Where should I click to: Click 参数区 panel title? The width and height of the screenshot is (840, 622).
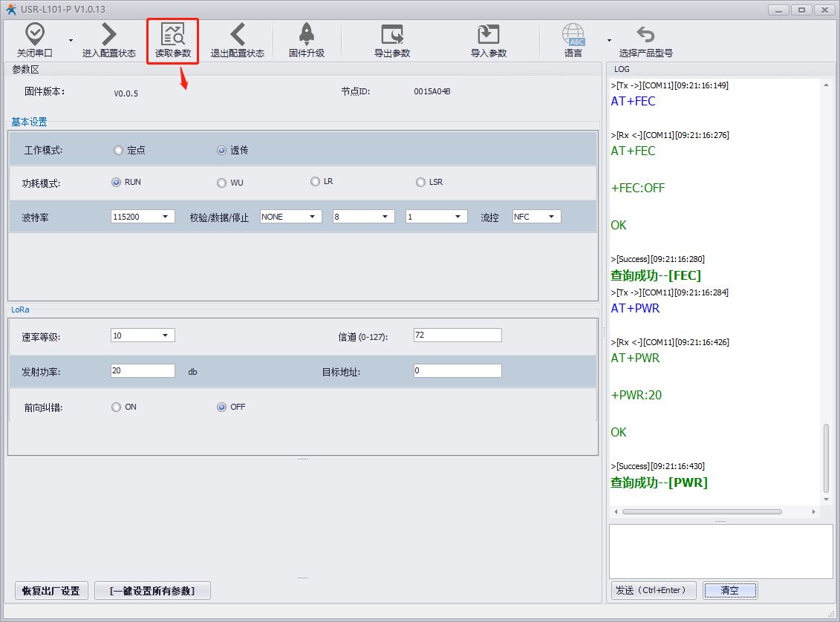click(x=25, y=70)
